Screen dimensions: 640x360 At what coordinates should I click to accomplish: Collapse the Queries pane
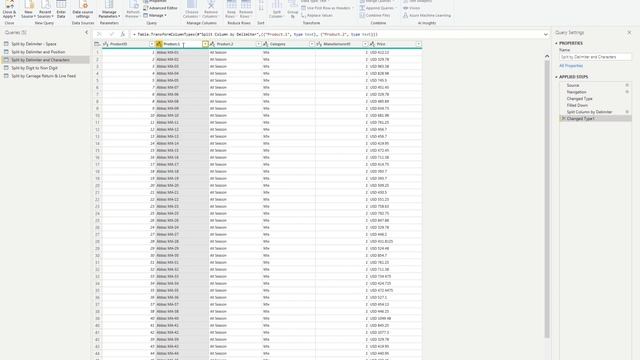[86, 32]
